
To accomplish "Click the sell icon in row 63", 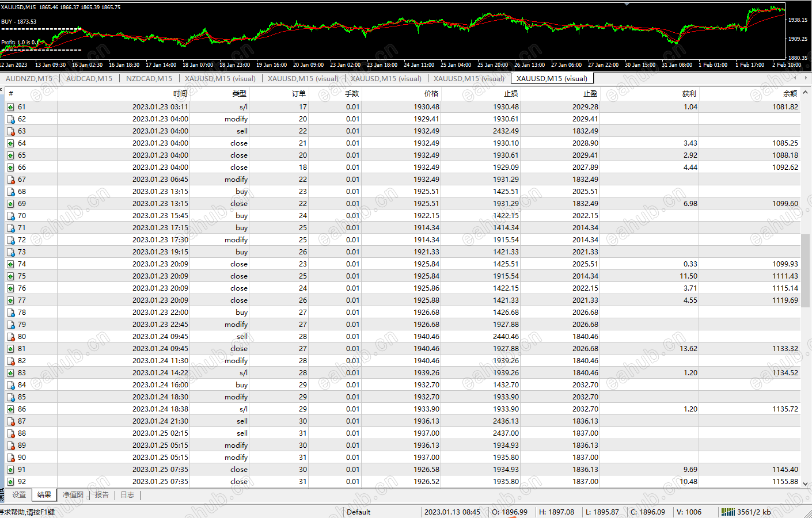I will tap(10, 131).
